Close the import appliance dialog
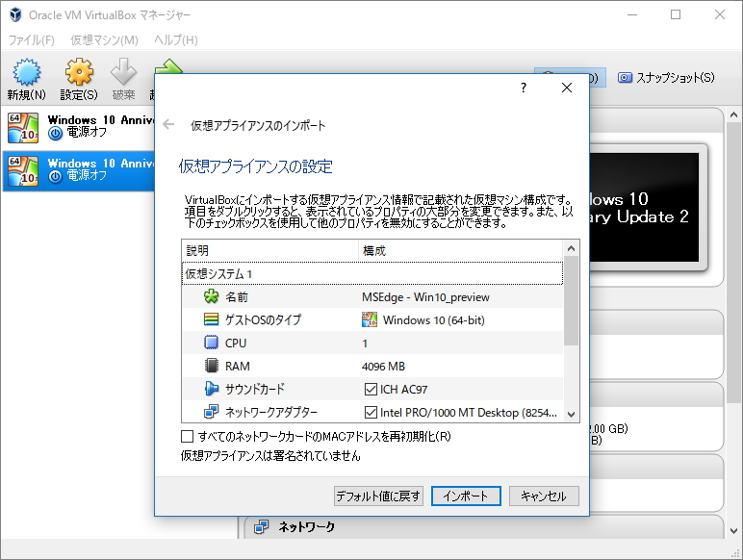 [567, 88]
